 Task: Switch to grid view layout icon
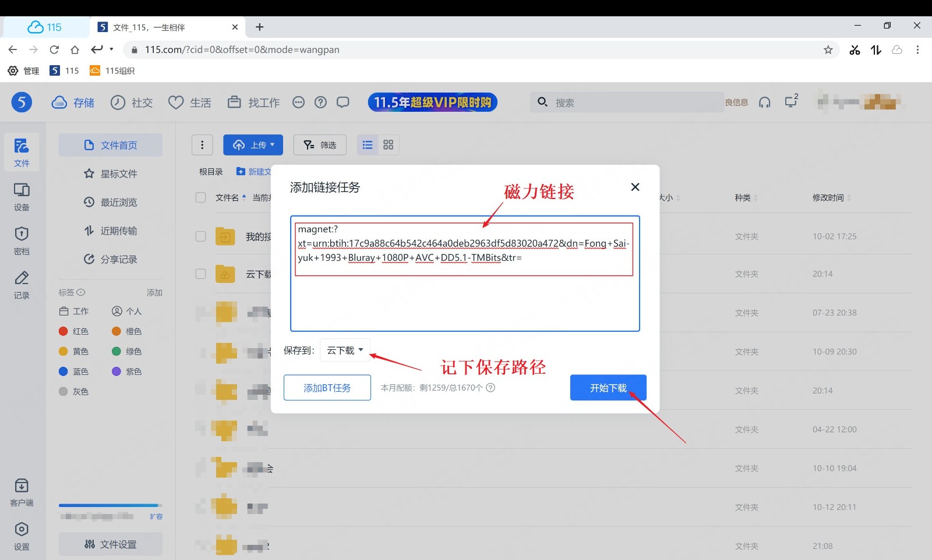389,145
